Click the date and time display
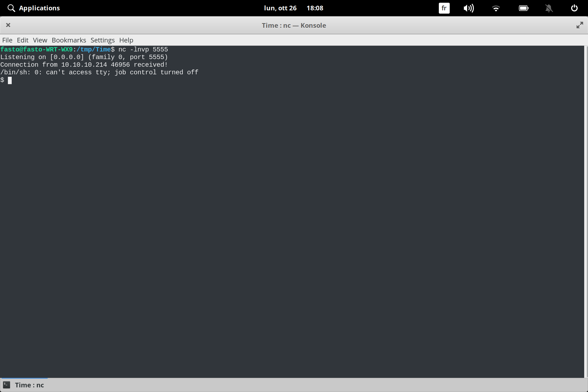This screenshot has width=588, height=392. (x=294, y=8)
